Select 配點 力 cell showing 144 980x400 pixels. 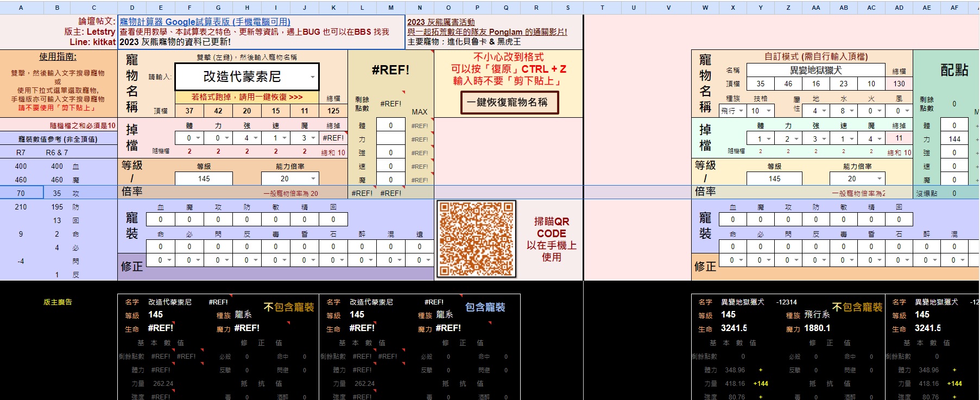(954, 139)
